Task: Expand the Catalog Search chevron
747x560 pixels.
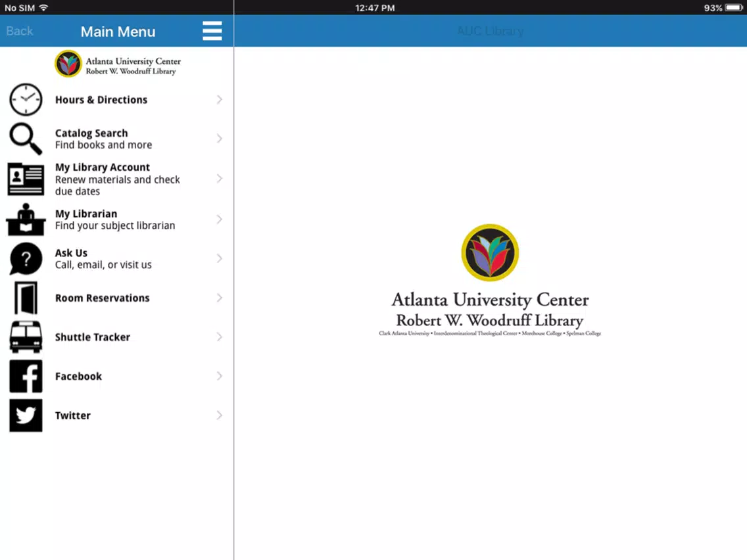Action: 219,139
